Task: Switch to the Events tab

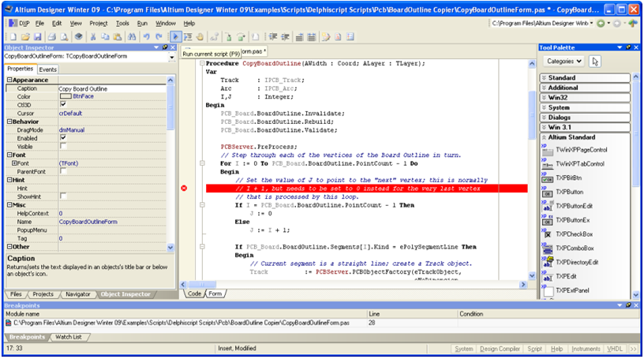Action: pos(47,69)
